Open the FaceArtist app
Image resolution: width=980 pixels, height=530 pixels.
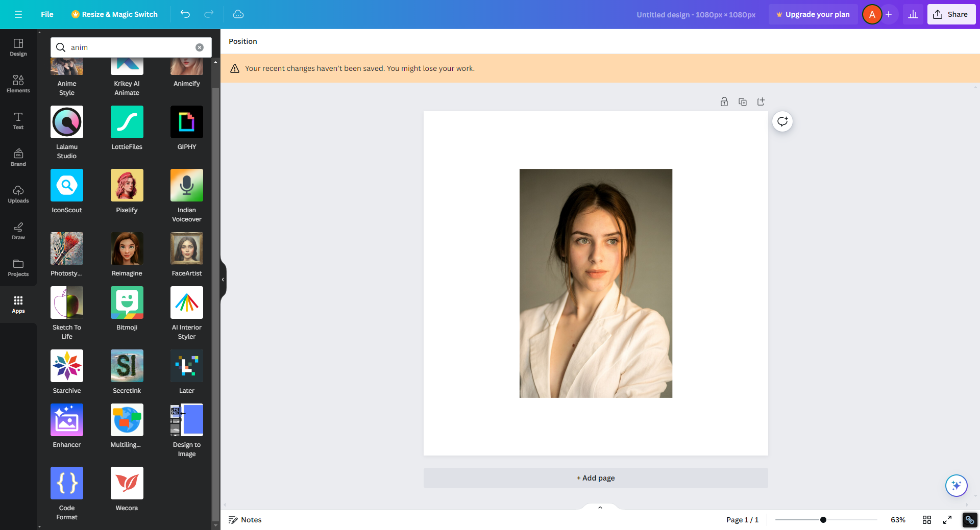pos(186,248)
